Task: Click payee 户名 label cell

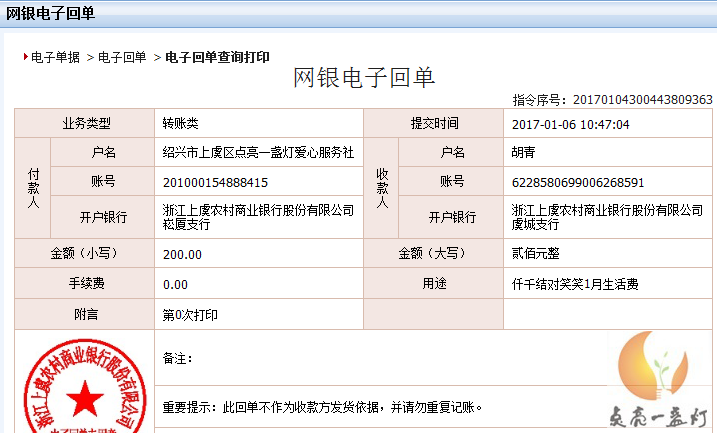Action: 451,152
